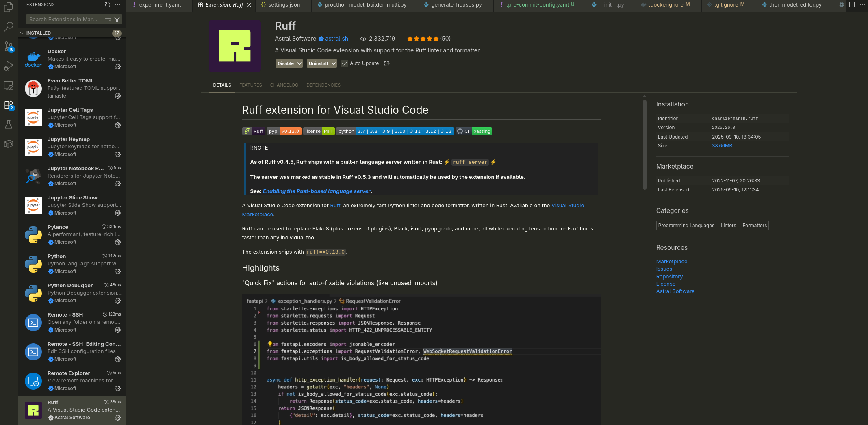This screenshot has height=425, width=868.
Task: Open manage gear for Python Debugger
Action: pyautogui.click(x=118, y=301)
